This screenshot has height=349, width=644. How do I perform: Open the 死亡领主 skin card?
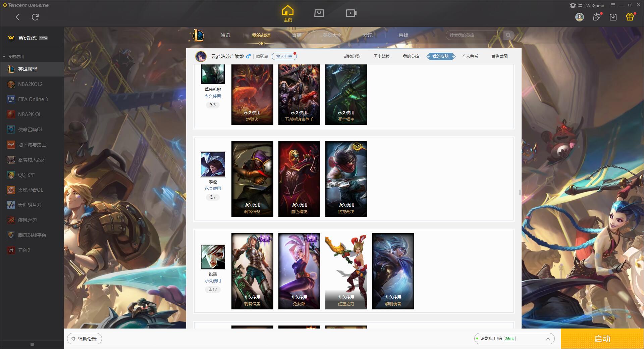click(x=346, y=95)
